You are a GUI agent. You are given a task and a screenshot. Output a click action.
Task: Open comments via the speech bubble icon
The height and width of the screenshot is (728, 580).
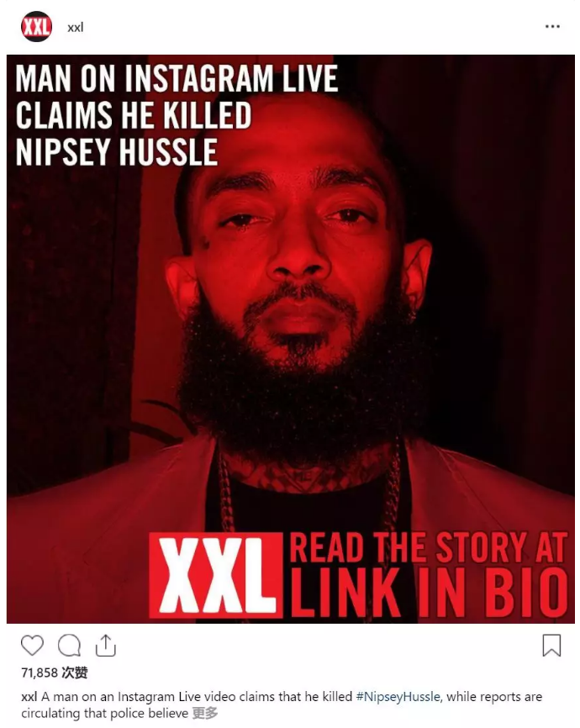69,645
